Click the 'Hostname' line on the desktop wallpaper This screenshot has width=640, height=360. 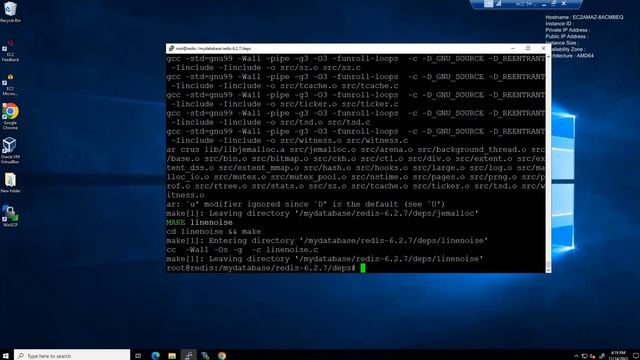click(x=584, y=17)
